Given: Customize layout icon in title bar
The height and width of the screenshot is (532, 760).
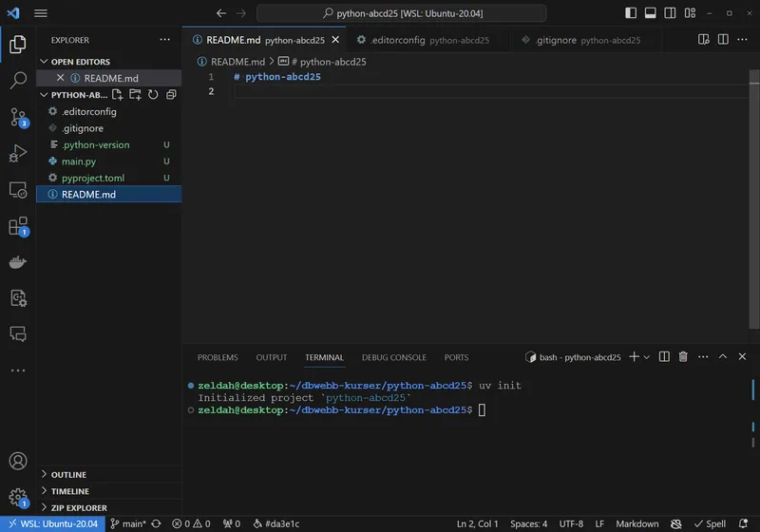Looking at the screenshot, I should [x=690, y=13].
